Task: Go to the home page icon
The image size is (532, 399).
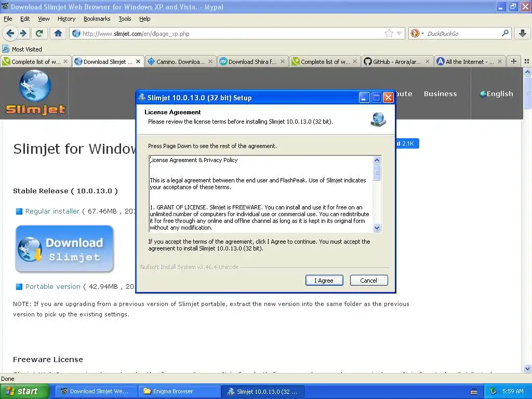Action: tap(58, 33)
